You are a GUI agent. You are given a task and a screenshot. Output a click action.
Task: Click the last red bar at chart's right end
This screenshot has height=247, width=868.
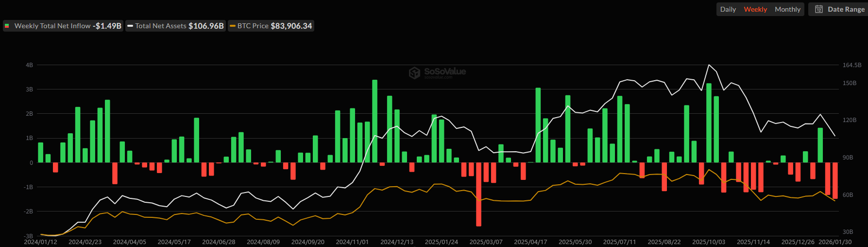tap(835, 181)
